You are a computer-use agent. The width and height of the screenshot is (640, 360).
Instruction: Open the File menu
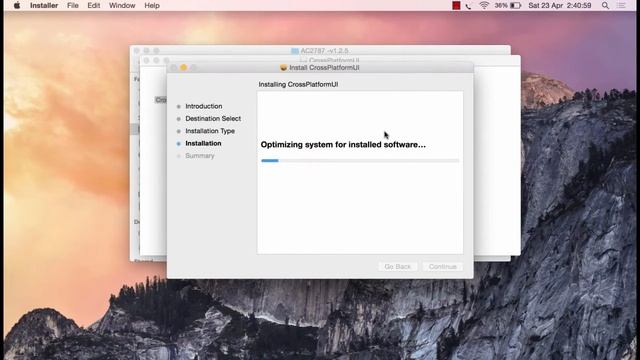point(73,6)
